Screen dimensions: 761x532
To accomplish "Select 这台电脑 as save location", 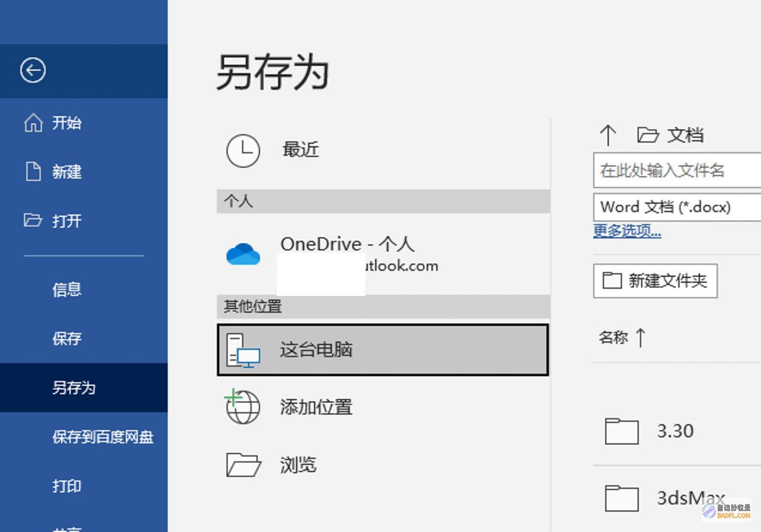I will pyautogui.click(x=383, y=350).
